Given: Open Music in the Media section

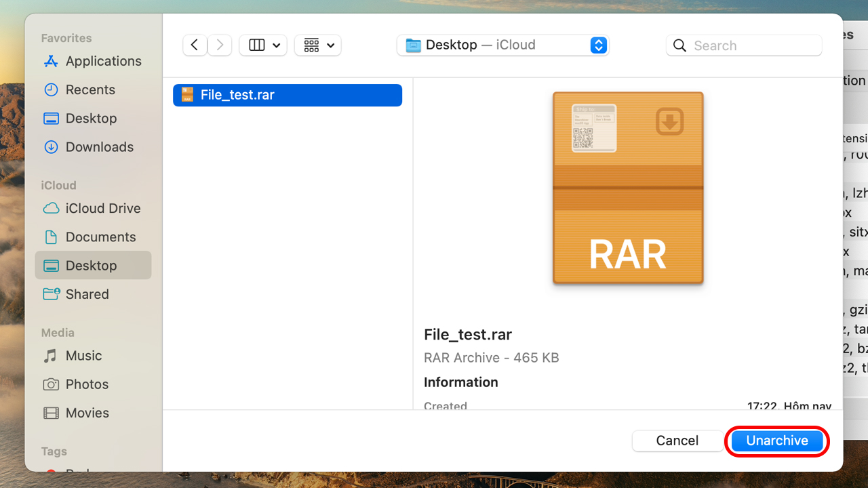Looking at the screenshot, I should point(93,355).
